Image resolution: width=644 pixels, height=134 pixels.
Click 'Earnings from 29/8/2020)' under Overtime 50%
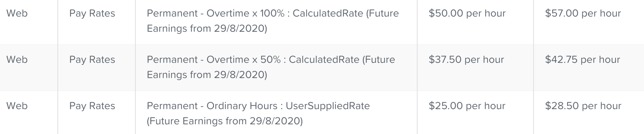click(x=207, y=75)
